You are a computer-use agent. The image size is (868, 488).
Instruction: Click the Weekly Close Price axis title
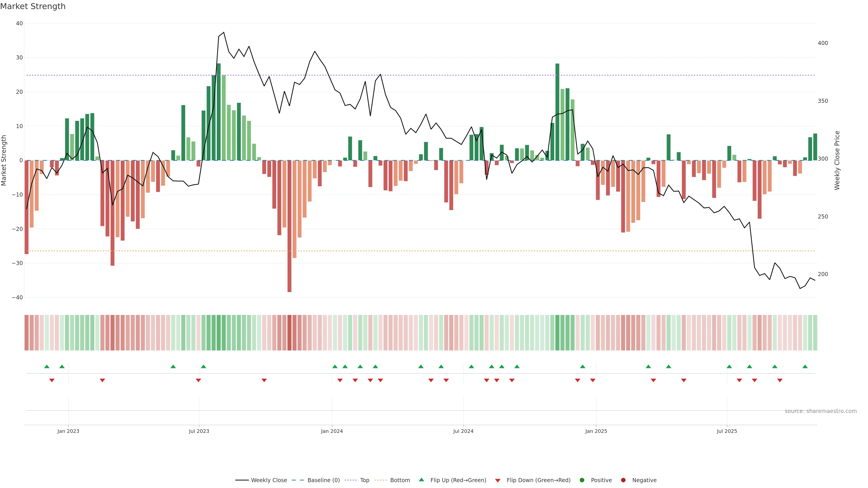[x=837, y=160]
